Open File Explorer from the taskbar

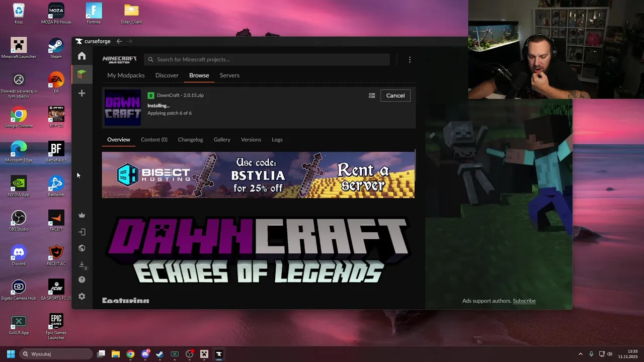click(x=116, y=354)
